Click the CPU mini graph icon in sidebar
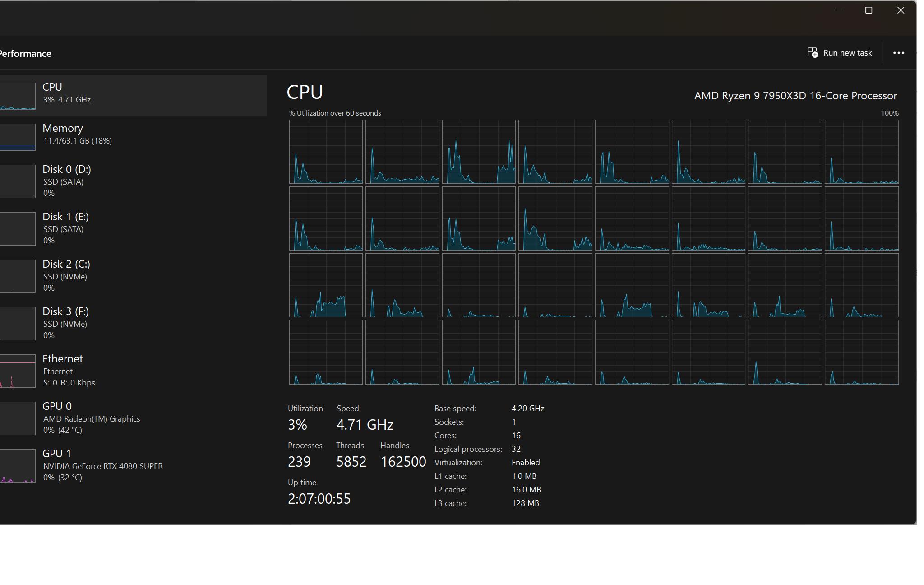This screenshot has height=585, width=924. tap(18, 95)
